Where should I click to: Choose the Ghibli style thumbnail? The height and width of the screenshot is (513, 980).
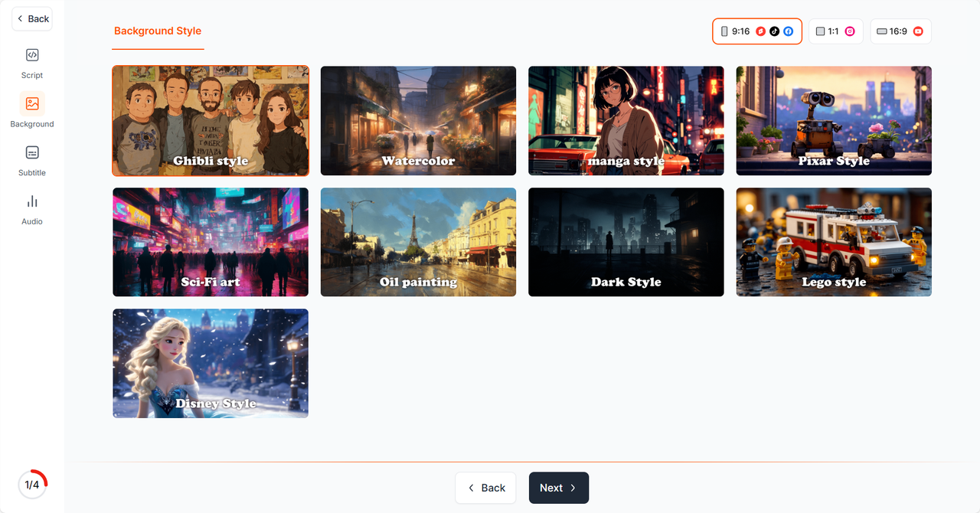click(x=211, y=121)
